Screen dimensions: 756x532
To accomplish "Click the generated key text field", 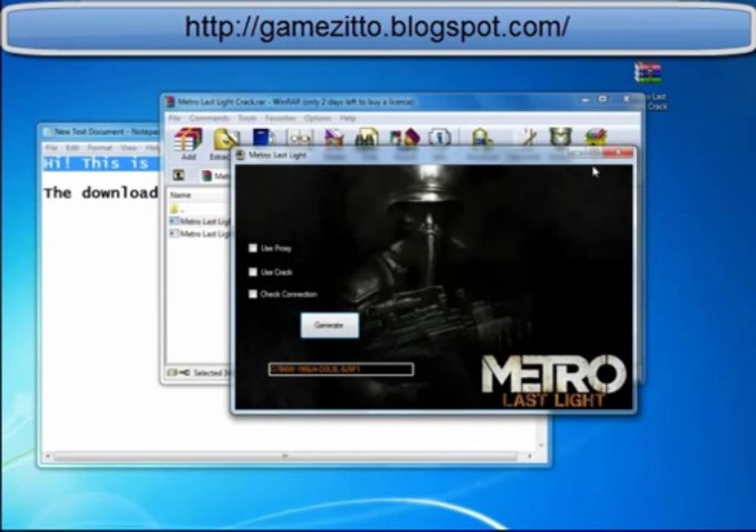I will click(x=341, y=369).
